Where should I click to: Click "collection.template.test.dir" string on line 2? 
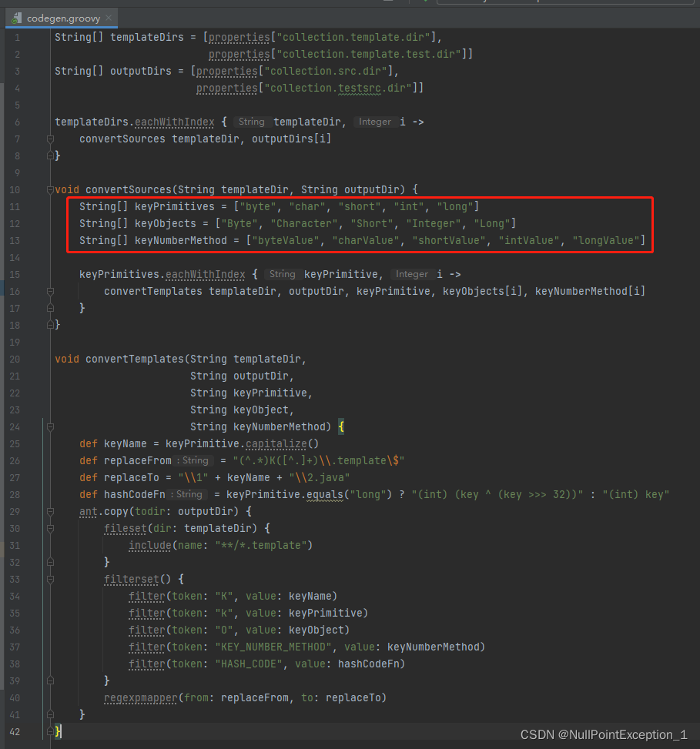[368, 55]
